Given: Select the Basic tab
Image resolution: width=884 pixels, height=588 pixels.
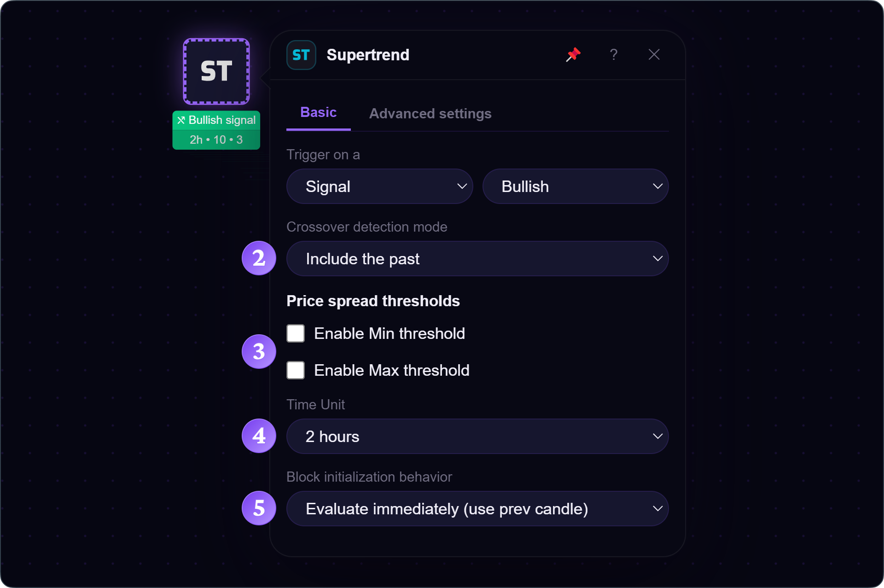Looking at the screenshot, I should pyautogui.click(x=318, y=112).
